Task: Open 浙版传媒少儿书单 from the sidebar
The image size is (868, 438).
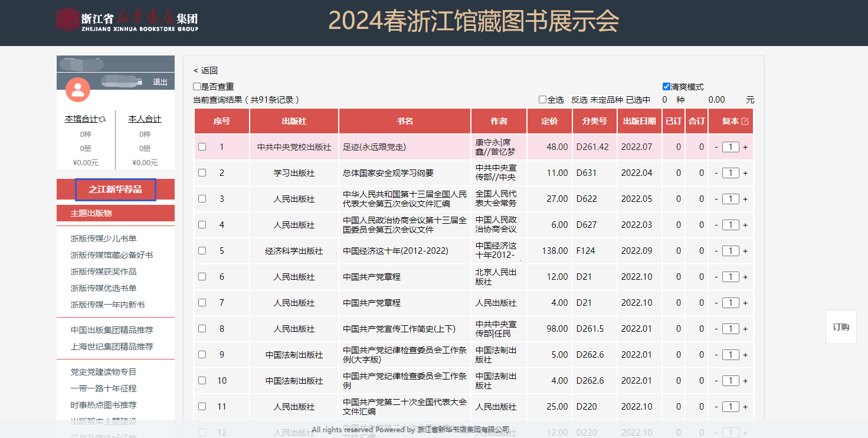Action: 103,238
